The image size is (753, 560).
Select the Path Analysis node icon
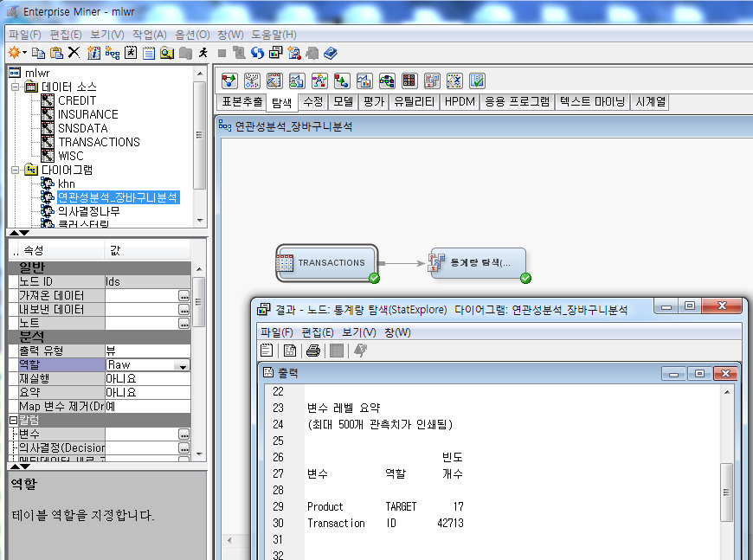tap(387, 80)
